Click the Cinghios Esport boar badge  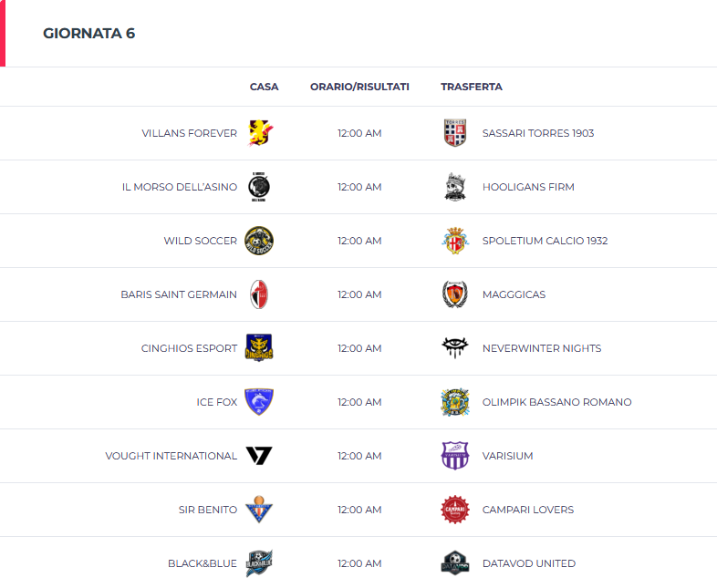(259, 348)
